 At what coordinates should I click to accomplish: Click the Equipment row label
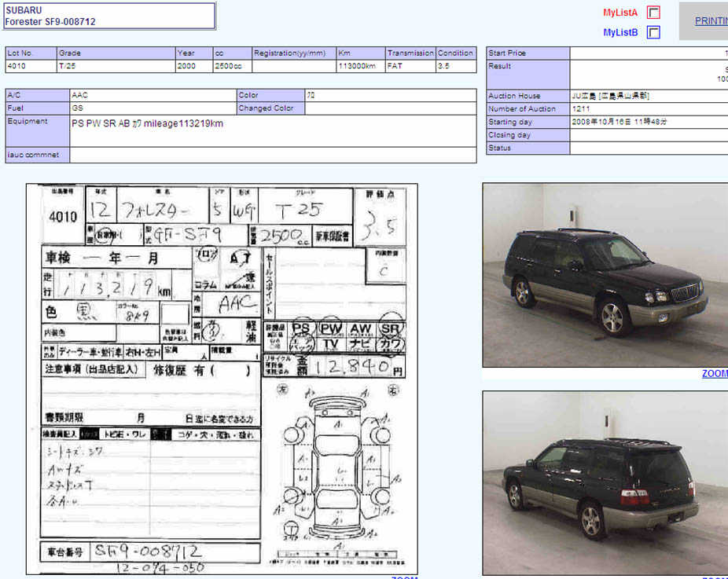click(x=37, y=131)
